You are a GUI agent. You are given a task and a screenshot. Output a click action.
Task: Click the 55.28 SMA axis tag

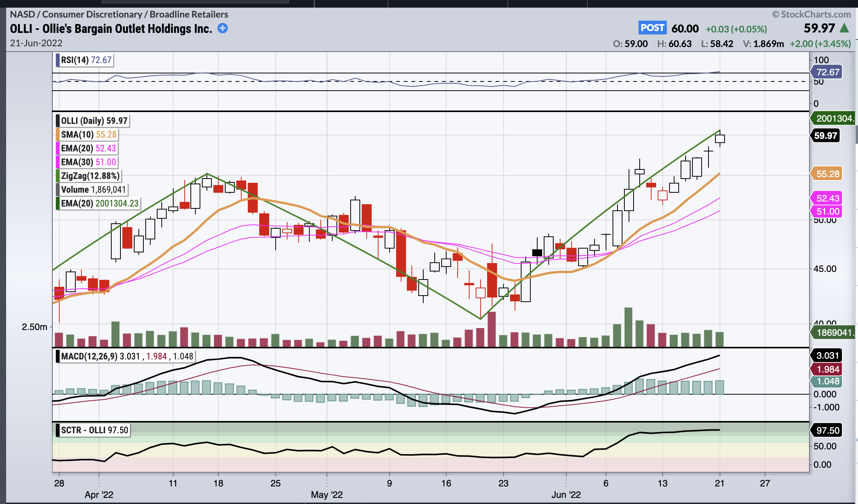click(x=827, y=174)
